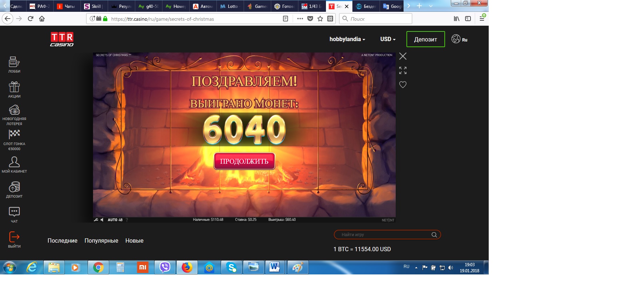Open game settings wrench icon
This screenshot has width=644, height=283.
(x=96, y=220)
